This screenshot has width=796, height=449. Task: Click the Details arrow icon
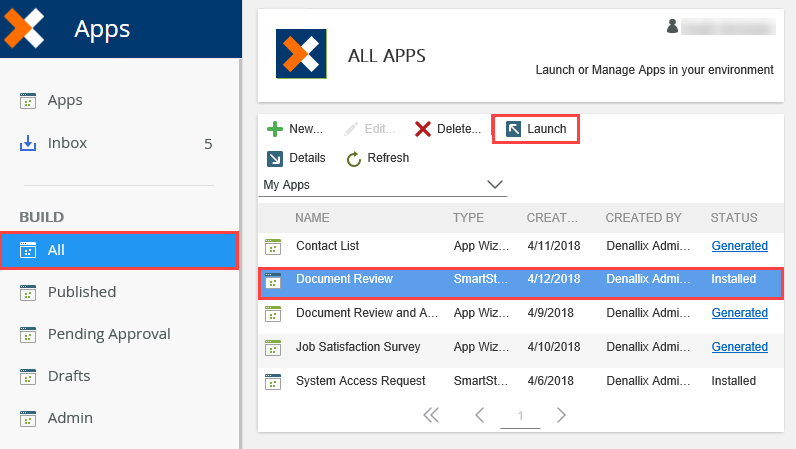(274, 158)
